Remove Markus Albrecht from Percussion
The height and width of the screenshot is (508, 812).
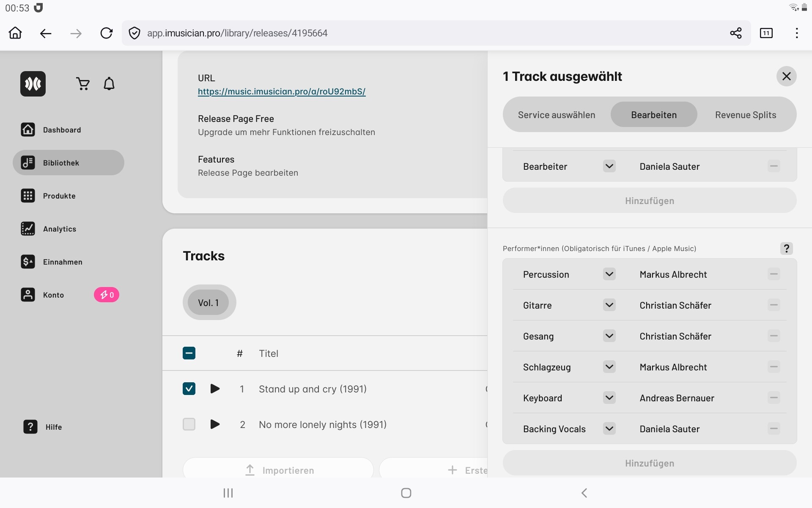(x=774, y=274)
